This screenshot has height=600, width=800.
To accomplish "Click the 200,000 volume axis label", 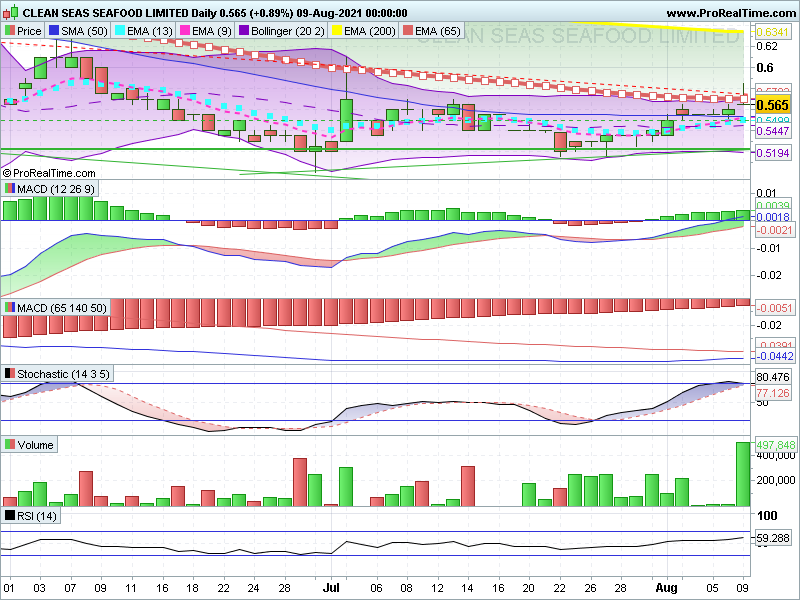I will tap(776, 480).
